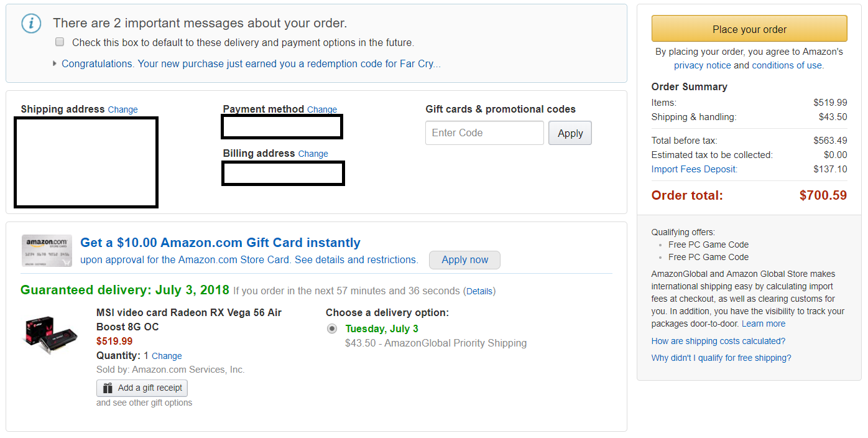Change the payment method
The height and width of the screenshot is (438, 868).
click(x=321, y=109)
